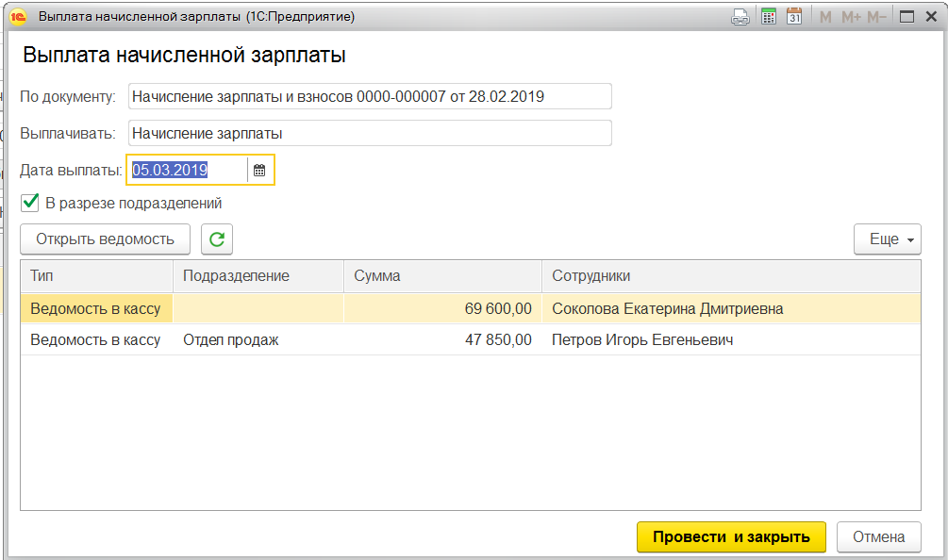948x560 pixels.
Task: Click the M memory button
Action: tap(826, 16)
